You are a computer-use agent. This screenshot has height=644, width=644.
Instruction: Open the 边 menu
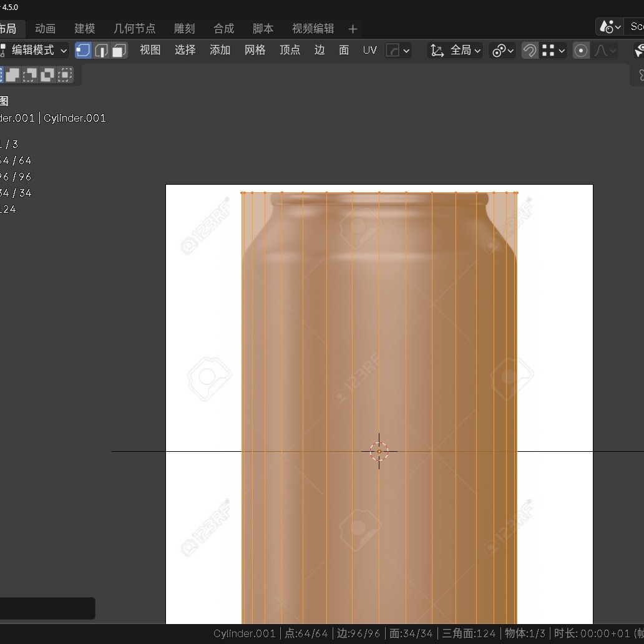(319, 50)
